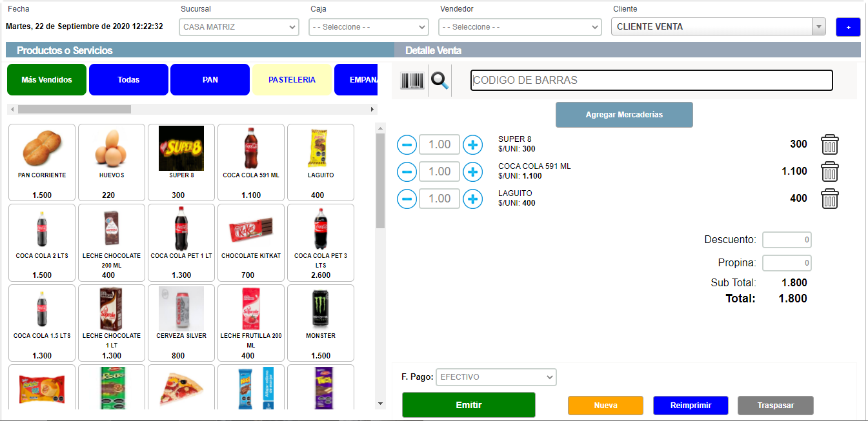Switch to the PASTELERIA category tab
Image resolution: width=868 pixels, height=421 pixels.
click(292, 80)
